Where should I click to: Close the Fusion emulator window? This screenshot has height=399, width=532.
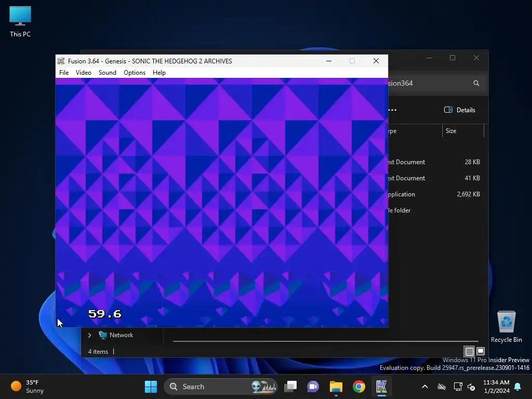376,61
